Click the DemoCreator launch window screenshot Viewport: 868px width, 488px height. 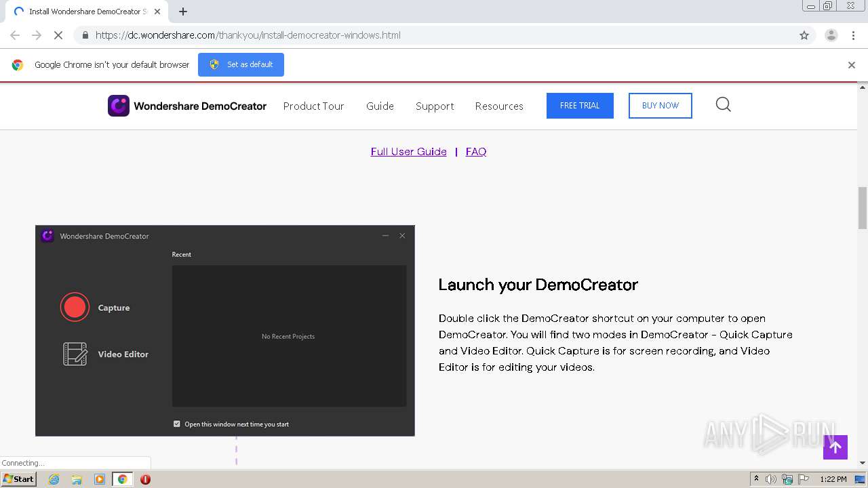pos(225,331)
